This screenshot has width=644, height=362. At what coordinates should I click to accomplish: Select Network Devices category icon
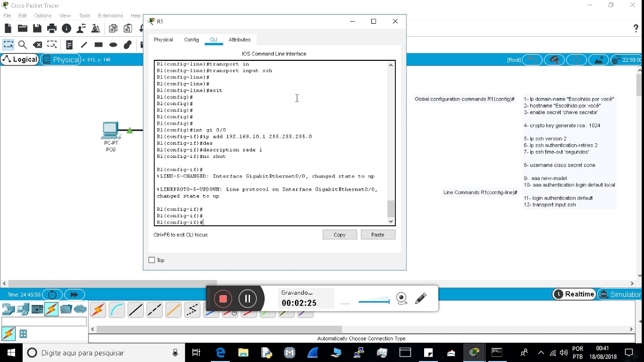coord(8,309)
